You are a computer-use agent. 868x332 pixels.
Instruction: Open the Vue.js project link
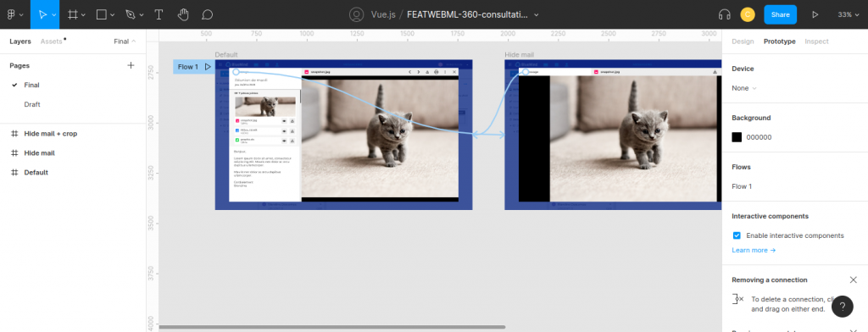coord(383,14)
